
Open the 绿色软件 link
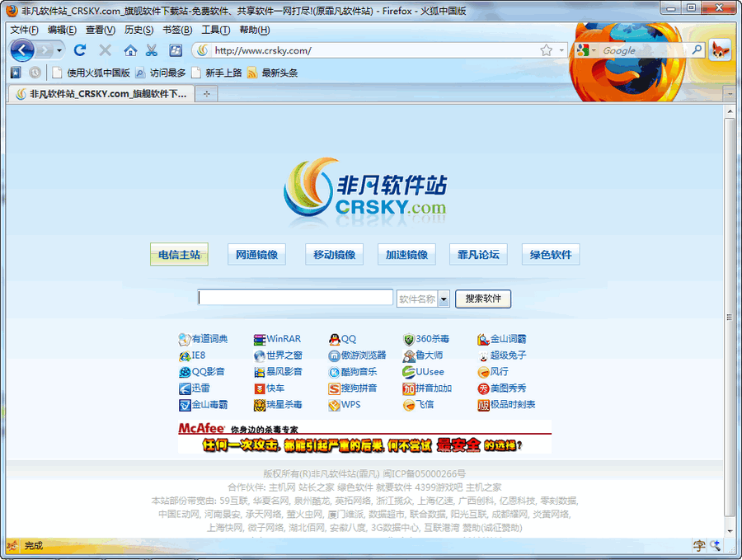[x=550, y=254]
